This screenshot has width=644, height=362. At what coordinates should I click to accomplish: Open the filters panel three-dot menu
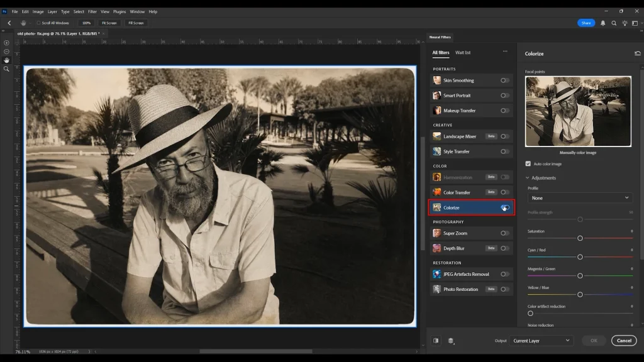coord(505,52)
